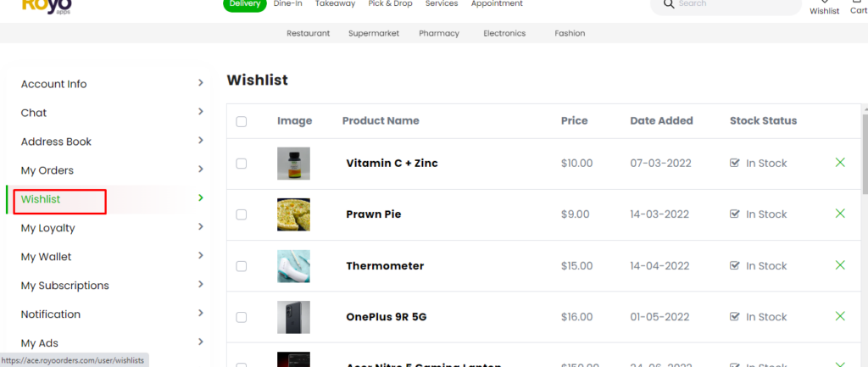Open My Wallet chevron arrow
This screenshot has width=868, height=367.
point(201,256)
